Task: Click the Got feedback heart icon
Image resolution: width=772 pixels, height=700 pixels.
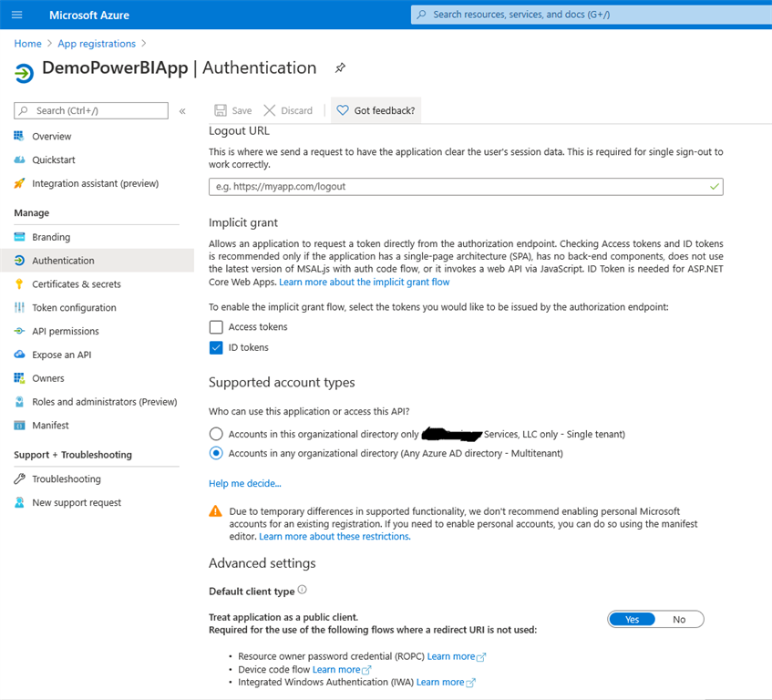Action: [x=343, y=110]
